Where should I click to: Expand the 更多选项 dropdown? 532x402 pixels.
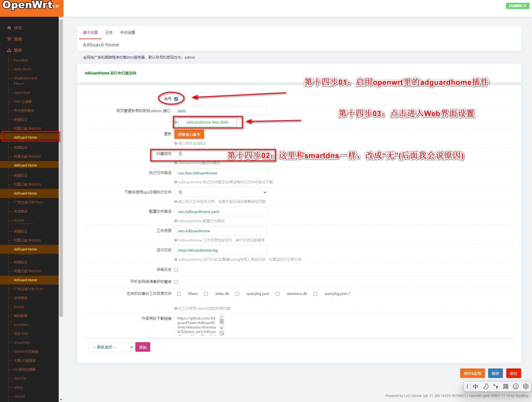pyautogui.click(x=112, y=347)
